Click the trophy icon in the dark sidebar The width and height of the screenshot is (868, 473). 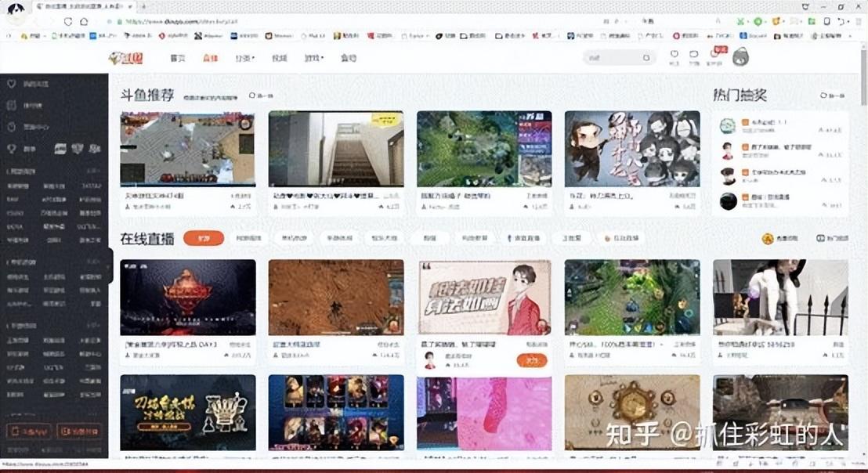(11, 149)
